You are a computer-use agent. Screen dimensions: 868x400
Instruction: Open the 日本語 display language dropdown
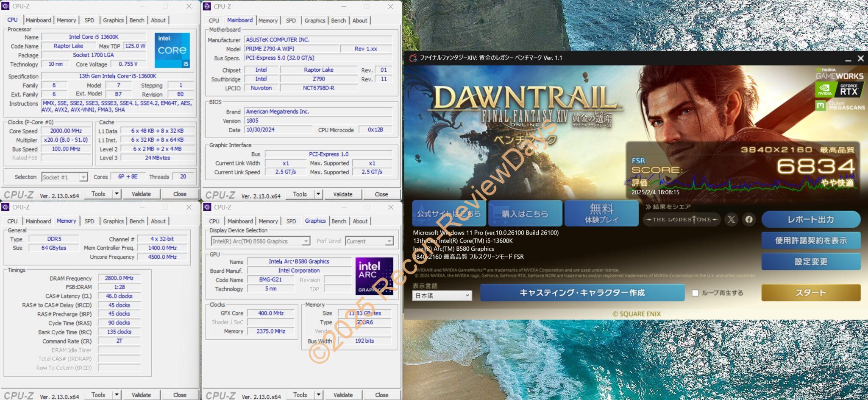coord(442,296)
